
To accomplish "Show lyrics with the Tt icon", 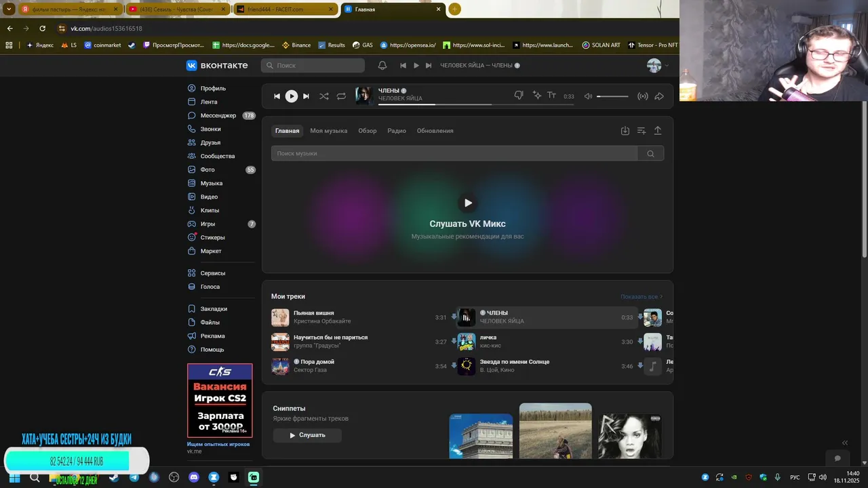I will [x=552, y=96].
